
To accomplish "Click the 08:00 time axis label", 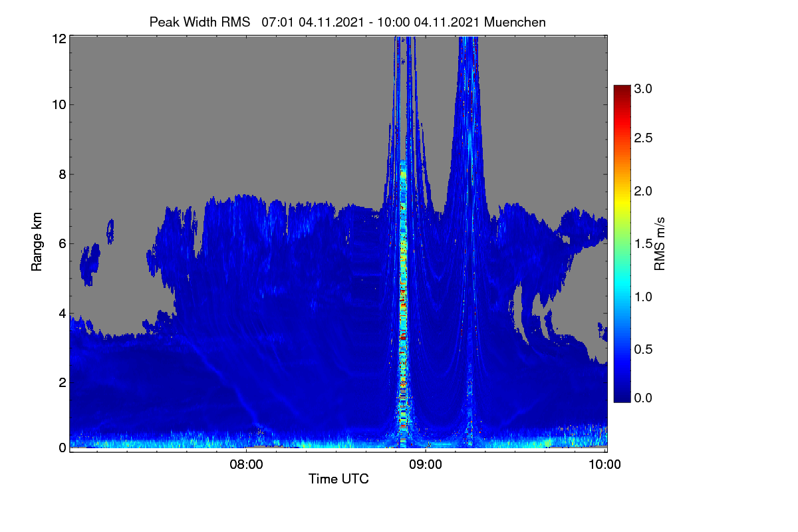I will [246, 464].
